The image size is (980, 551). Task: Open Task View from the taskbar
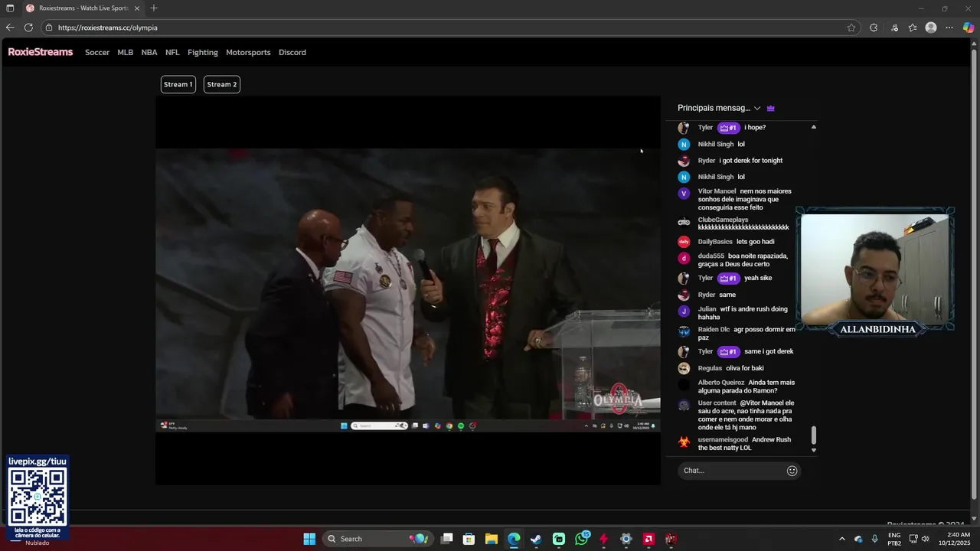click(447, 539)
